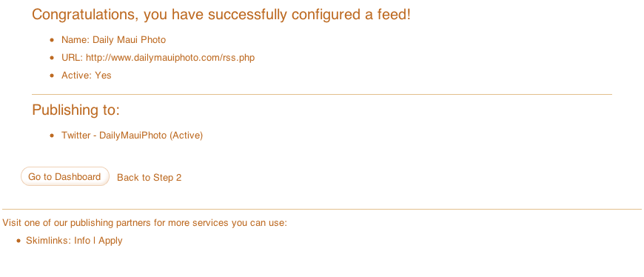Click the bullet beside Active: Yes
Screen dimensions: 644x277
[x=52, y=76]
